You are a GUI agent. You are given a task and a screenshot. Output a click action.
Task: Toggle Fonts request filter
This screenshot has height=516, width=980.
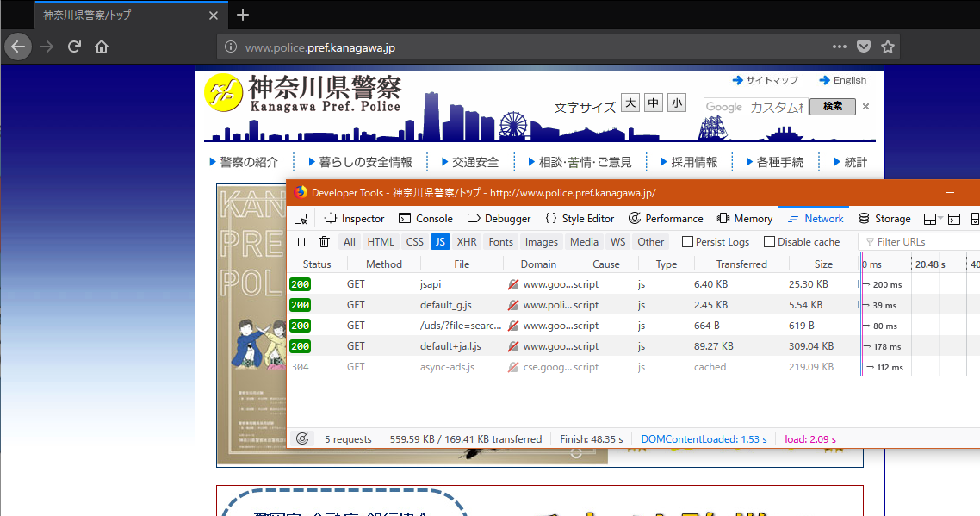[500, 242]
